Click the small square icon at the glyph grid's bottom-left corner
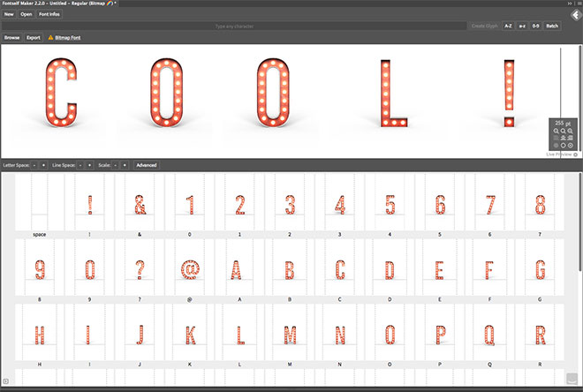The image size is (583, 392). tap(5, 381)
